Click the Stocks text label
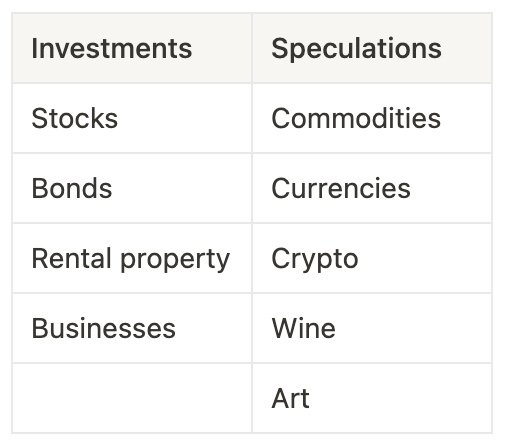This screenshot has height=442, width=510. tap(75, 118)
